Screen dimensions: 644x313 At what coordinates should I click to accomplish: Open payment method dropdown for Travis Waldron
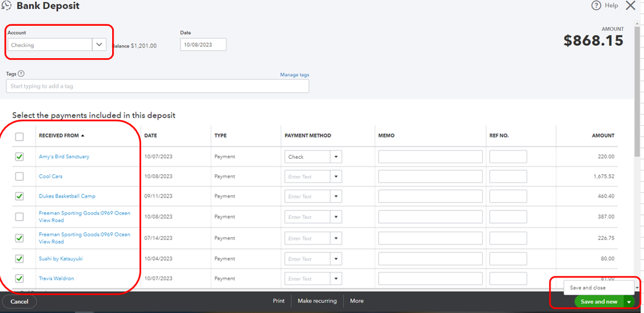336,279
